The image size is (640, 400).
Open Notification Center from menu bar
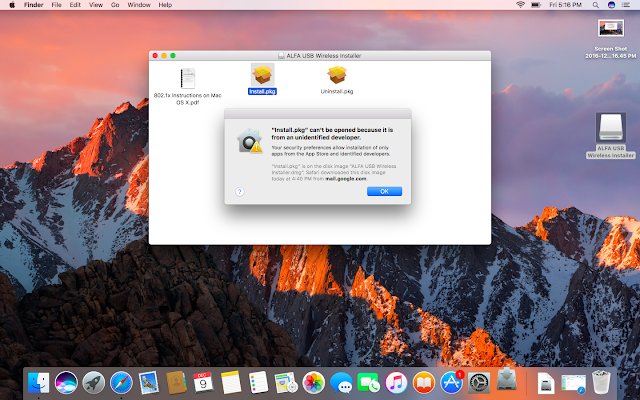click(627, 5)
